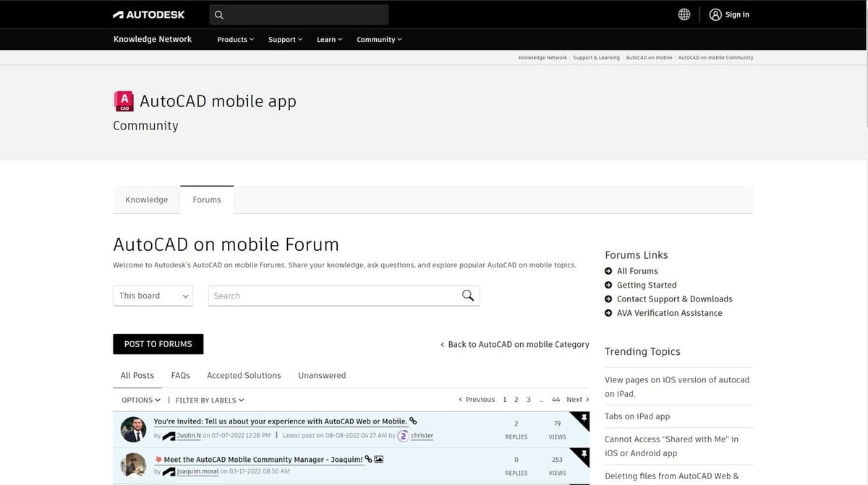Open trending topic 'Tabs on iPad app'
Screen dimensions: 868x485
coord(637,416)
